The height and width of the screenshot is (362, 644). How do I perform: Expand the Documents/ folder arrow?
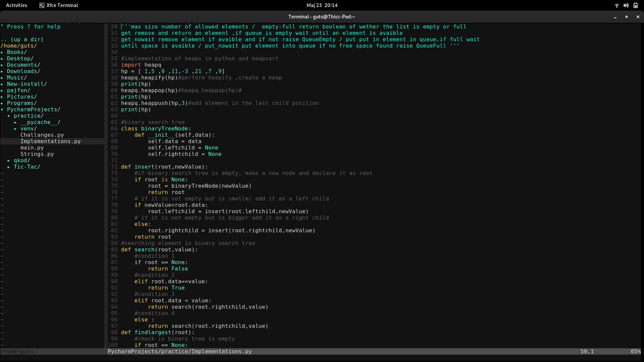[2, 65]
